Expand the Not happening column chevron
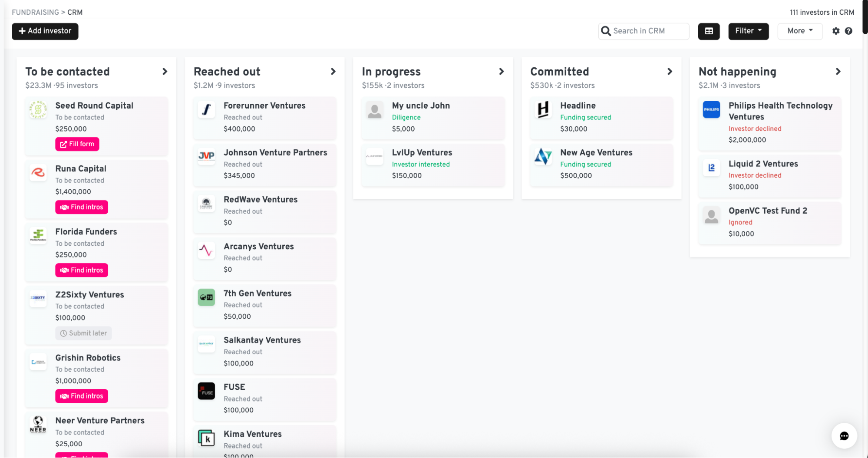 coord(838,71)
